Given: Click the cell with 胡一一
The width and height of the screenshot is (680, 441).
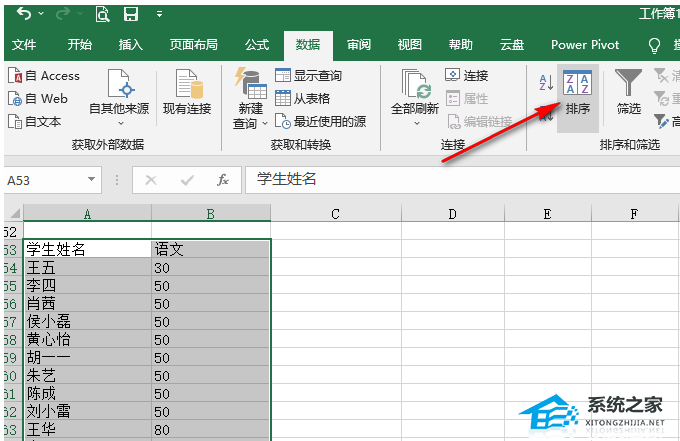Looking at the screenshot, I should coord(87,358).
